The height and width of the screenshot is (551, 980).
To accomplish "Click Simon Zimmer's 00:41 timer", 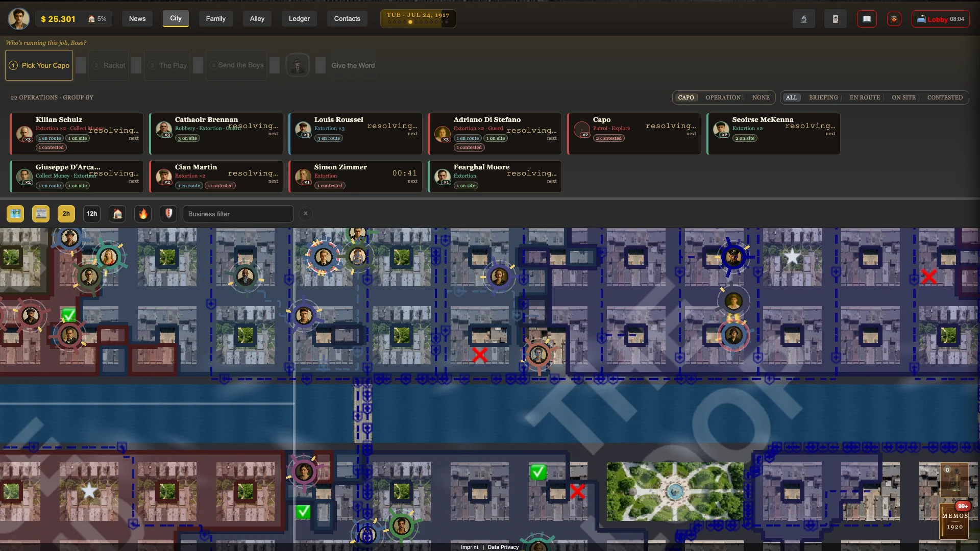I will tap(405, 173).
